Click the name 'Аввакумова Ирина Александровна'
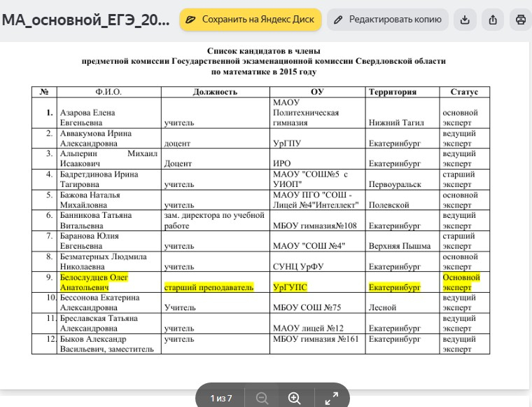Image resolution: width=532 pixels, height=407 pixels. pyautogui.click(x=96, y=138)
